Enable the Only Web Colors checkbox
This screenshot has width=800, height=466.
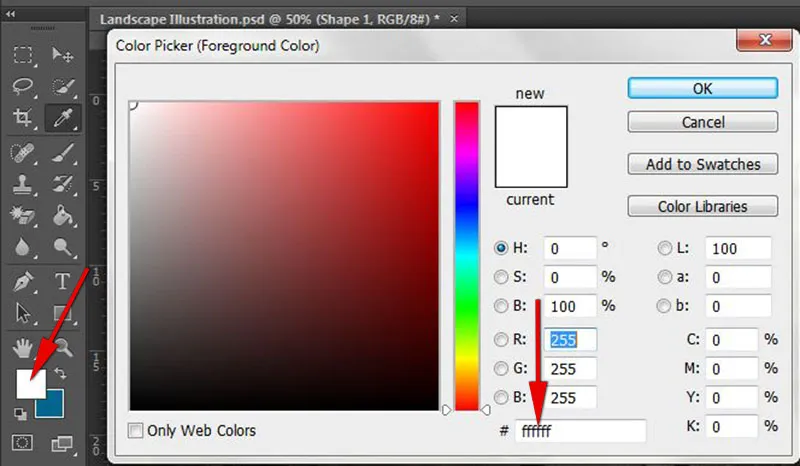click(135, 431)
